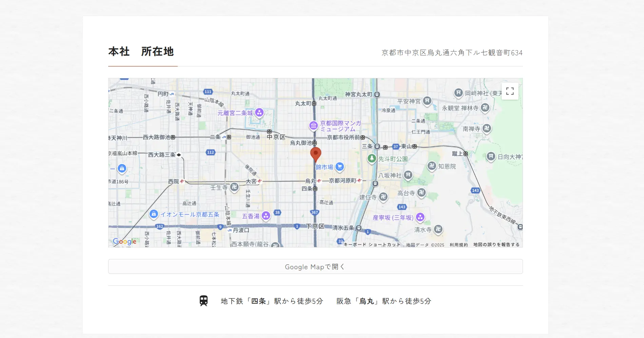This screenshot has width=644, height=338.
Task: Open the map in Google Maps button
Action: (x=315, y=266)
